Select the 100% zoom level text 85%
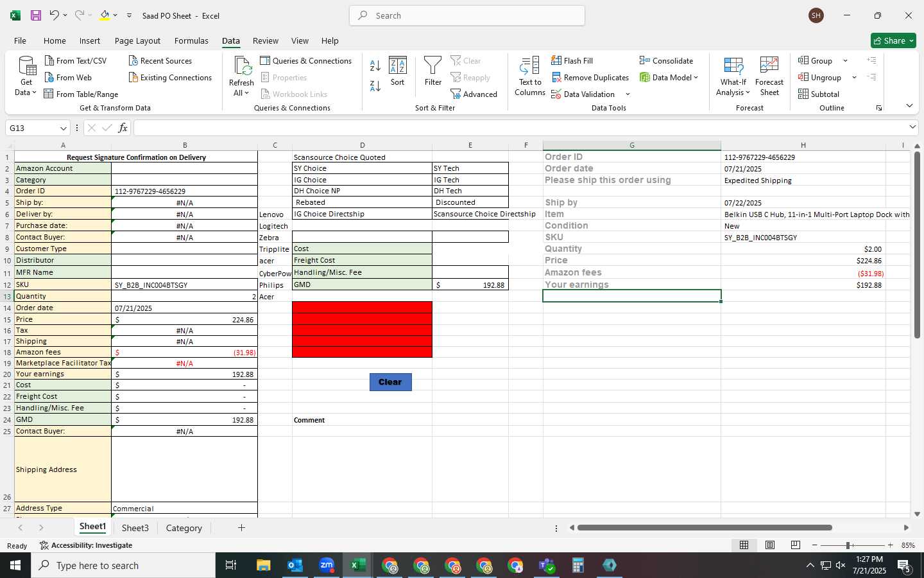 (908, 545)
